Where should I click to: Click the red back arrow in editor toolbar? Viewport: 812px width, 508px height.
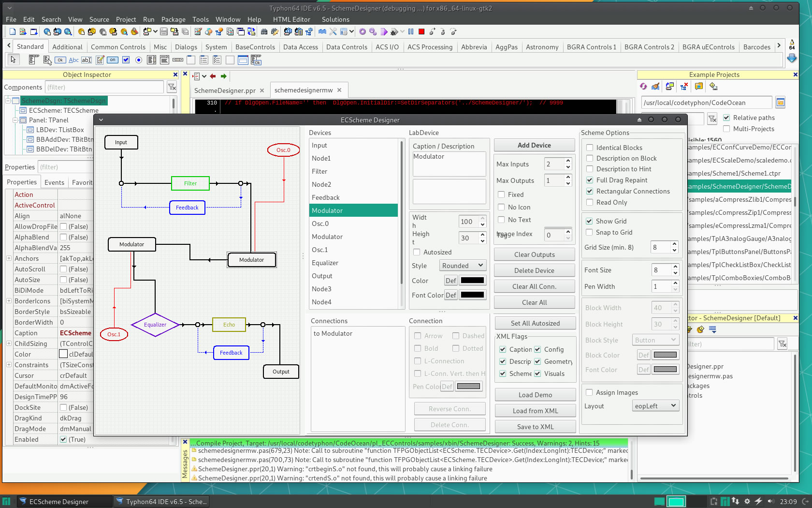pyautogui.click(x=213, y=76)
